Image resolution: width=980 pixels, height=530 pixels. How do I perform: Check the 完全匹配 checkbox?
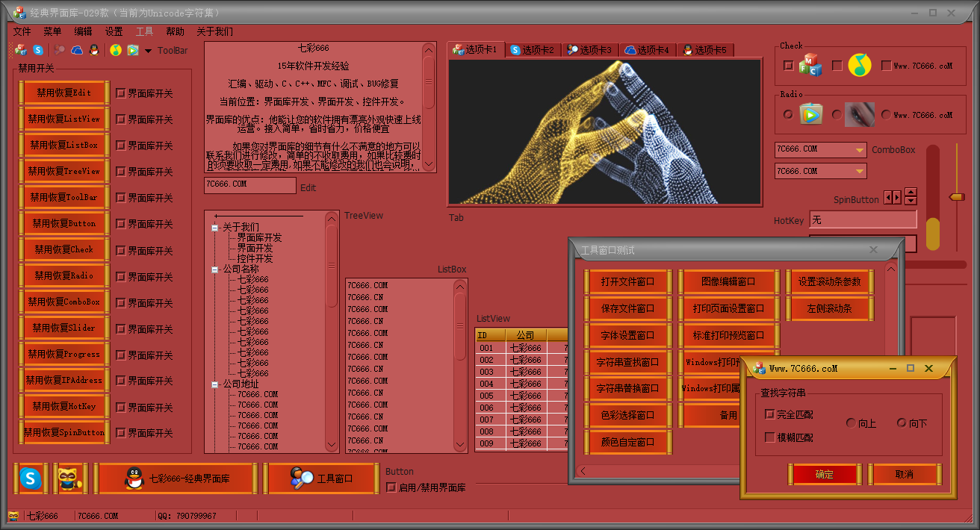[x=770, y=414]
